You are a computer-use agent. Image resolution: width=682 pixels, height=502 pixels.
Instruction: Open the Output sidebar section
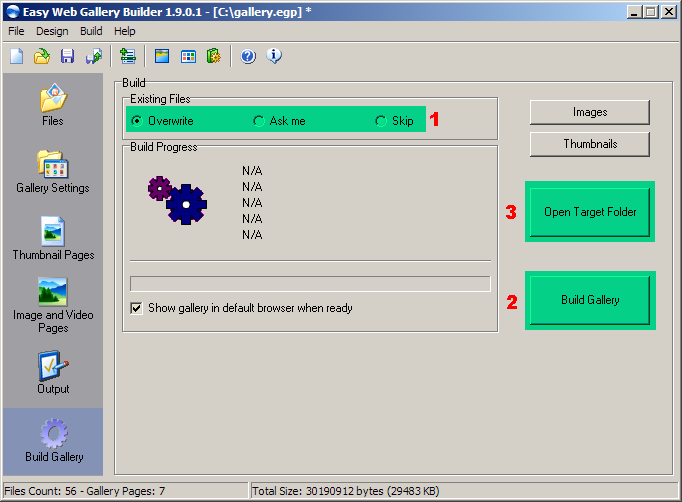tap(53, 373)
